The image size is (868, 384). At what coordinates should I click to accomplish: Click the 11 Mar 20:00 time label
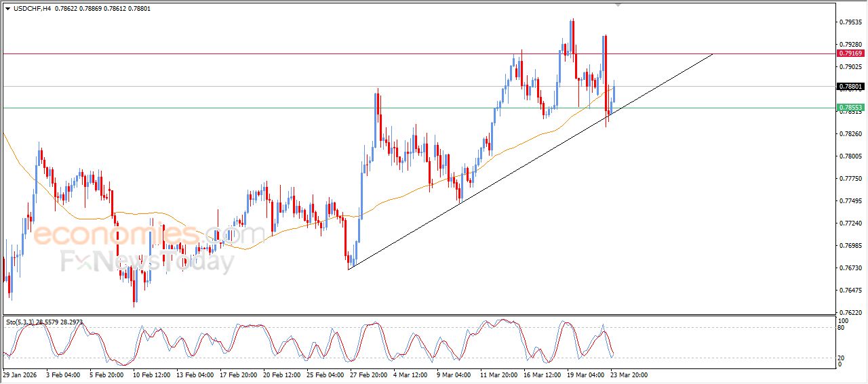[x=498, y=375]
